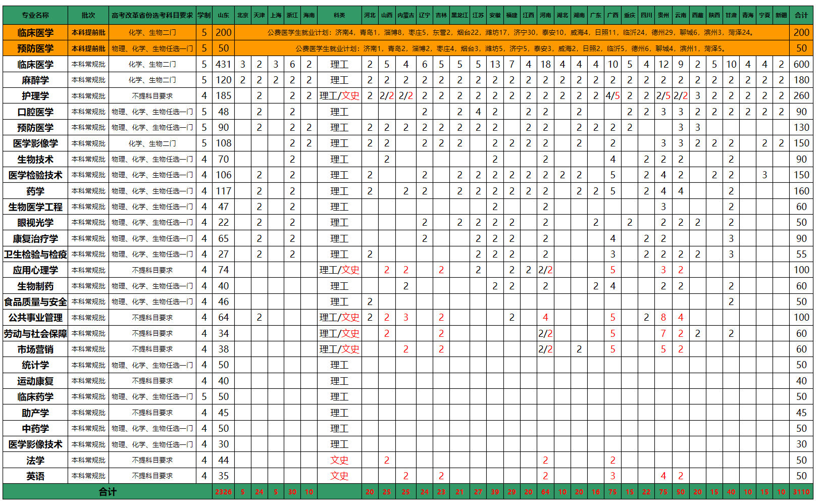Image resolution: width=816 pixels, height=504 pixels.
Task: Select the 黑龙江 column header
Action: pyautogui.click(x=460, y=15)
